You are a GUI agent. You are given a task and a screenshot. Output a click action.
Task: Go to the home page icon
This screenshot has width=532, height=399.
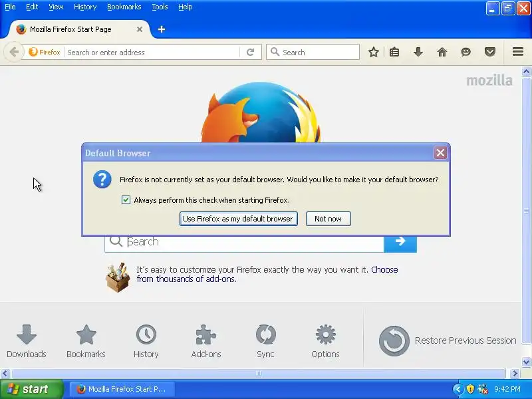[x=442, y=52]
